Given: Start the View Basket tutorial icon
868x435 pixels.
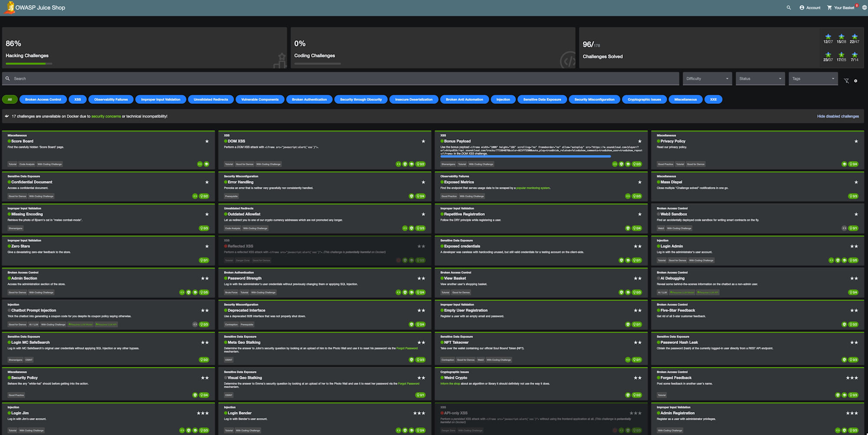Looking at the screenshot, I should [628, 293].
